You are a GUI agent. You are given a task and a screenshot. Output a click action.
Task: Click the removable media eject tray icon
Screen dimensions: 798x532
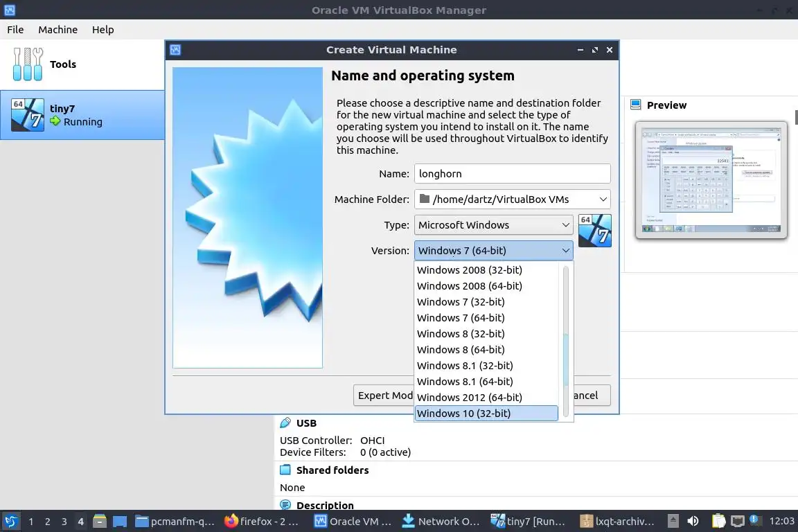(x=673, y=522)
